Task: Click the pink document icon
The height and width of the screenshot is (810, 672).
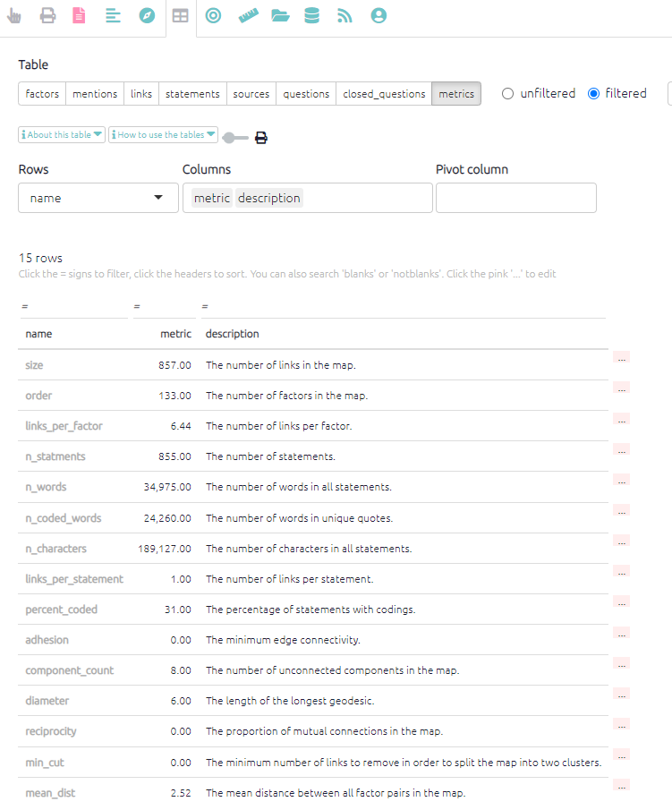Action: click(79, 16)
